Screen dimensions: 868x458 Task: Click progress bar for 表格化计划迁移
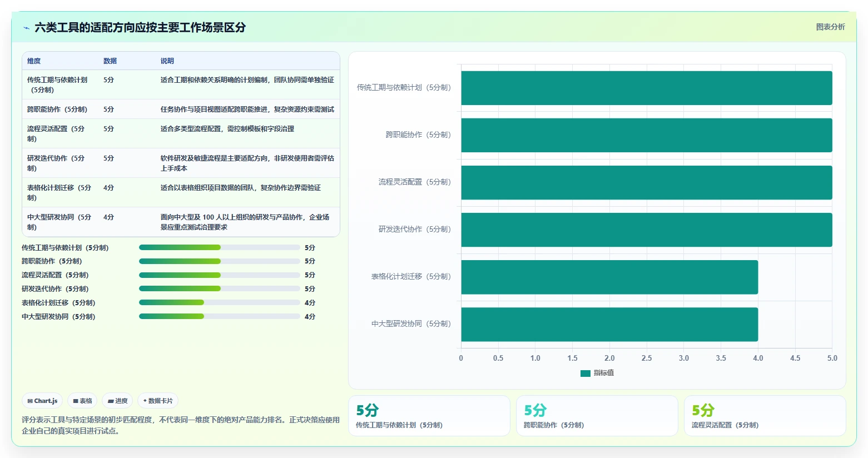click(x=219, y=303)
